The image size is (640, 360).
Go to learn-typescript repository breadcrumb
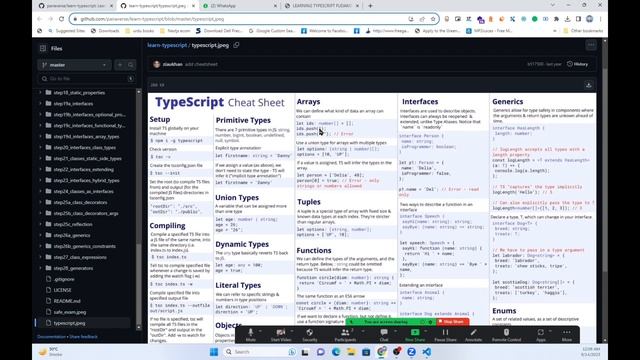(x=167, y=45)
